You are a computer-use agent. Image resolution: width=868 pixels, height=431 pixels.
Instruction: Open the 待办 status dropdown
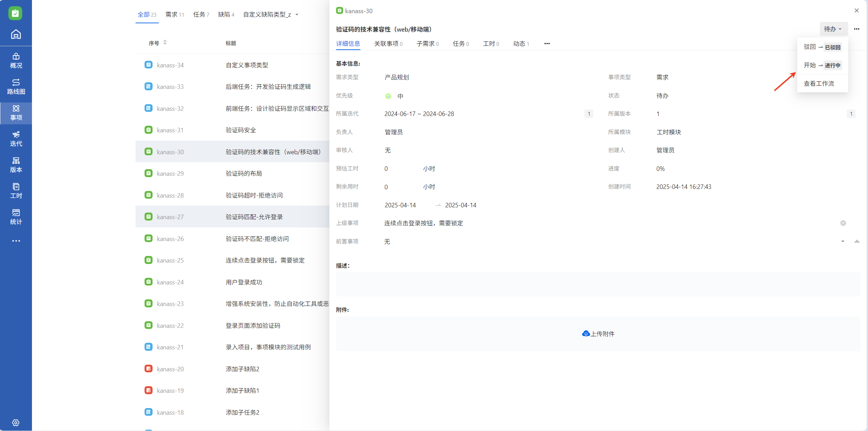click(x=833, y=29)
